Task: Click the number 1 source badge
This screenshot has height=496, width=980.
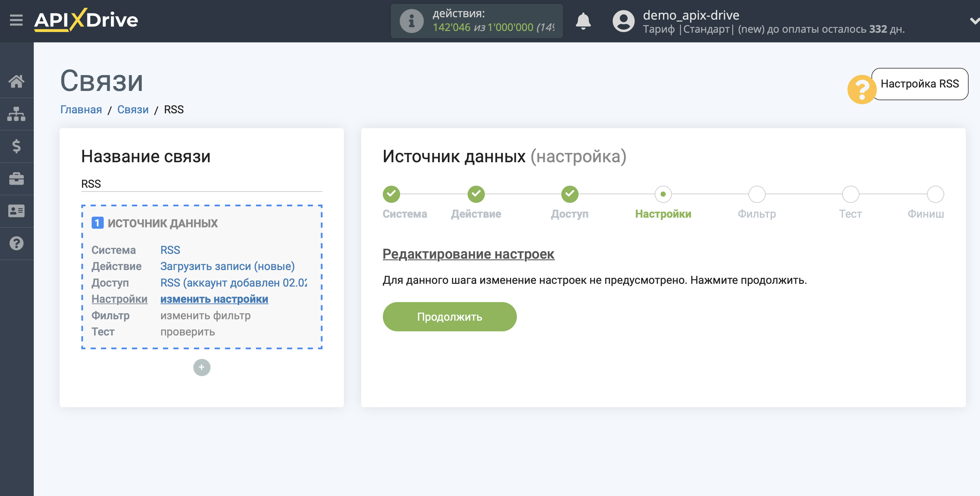Action: (98, 223)
